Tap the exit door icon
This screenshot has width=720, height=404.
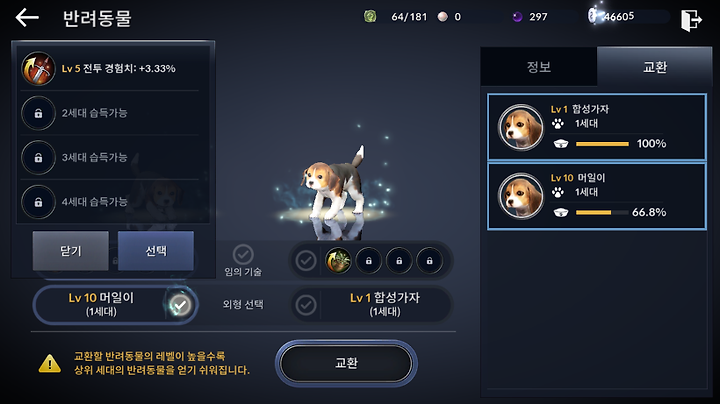click(x=691, y=20)
